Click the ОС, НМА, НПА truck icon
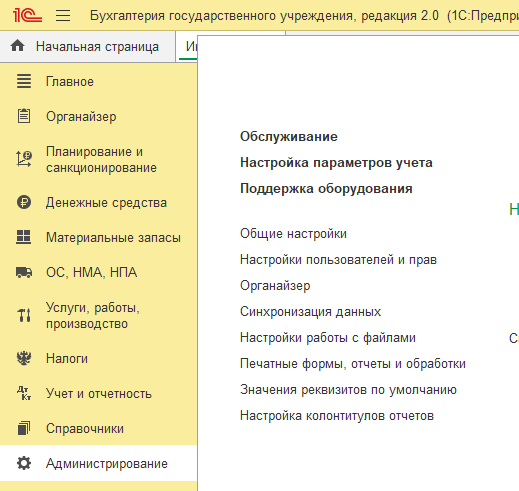The height and width of the screenshot is (491, 519). pos(24,272)
